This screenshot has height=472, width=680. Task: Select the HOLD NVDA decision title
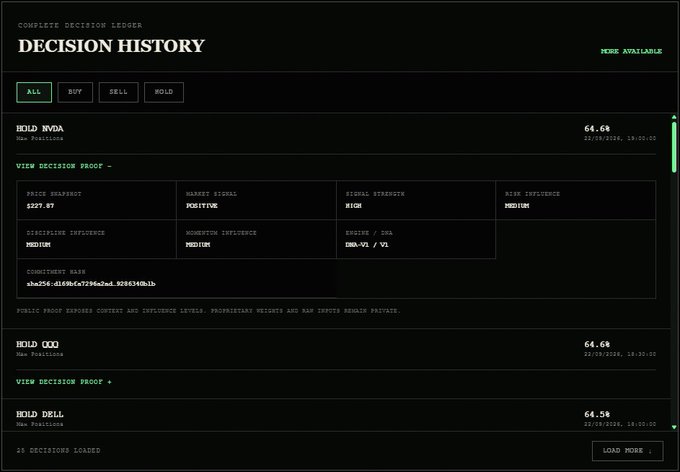tap(40, 128)
